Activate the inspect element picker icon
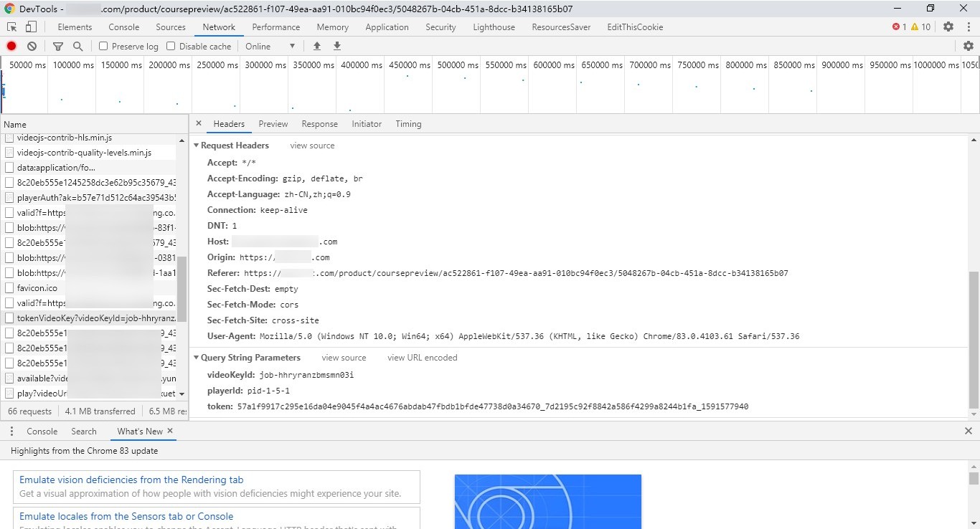 [12, 27]
